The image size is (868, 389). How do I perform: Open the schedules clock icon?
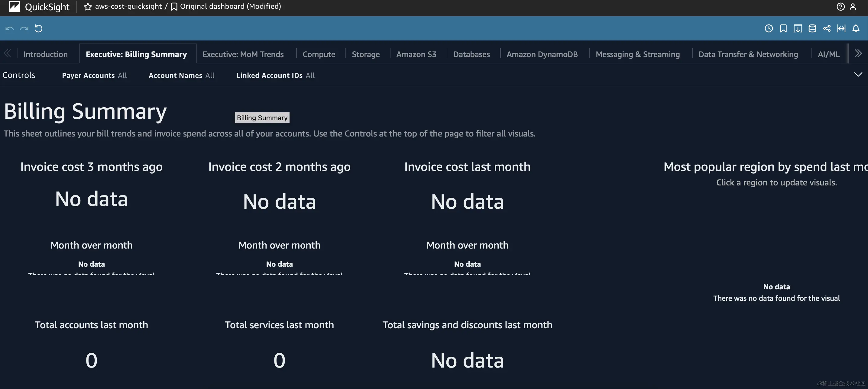(769, 29)
